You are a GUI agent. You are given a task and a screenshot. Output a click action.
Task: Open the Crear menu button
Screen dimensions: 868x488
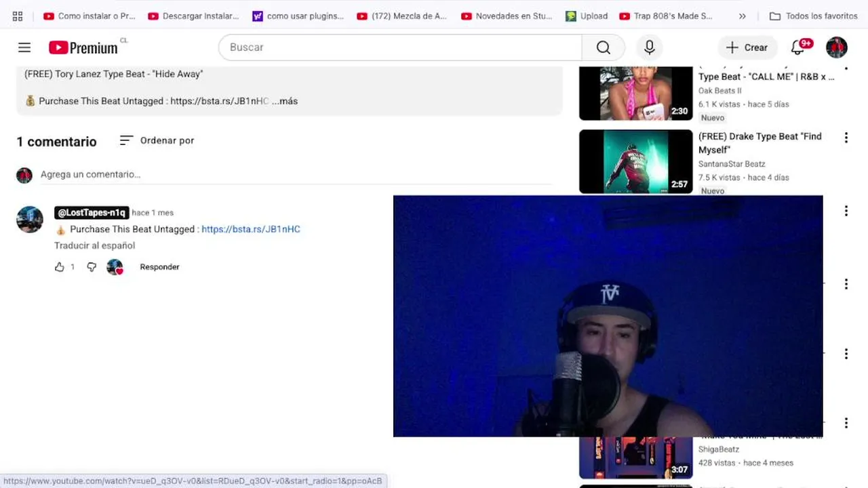pyautogui.click(x=747, y=47)
